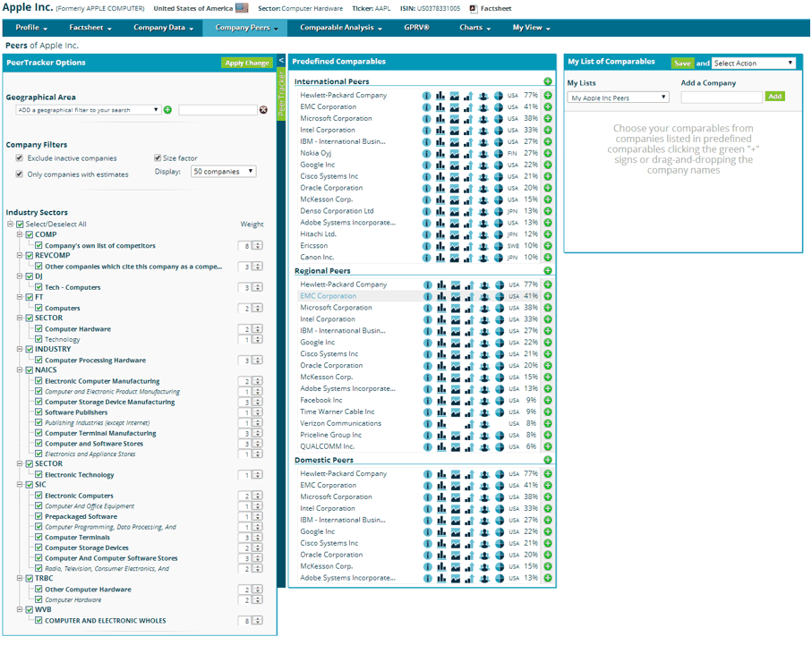Uncheck the Select/Deselect All checkbox
Image resolution: width=812 pixels, height=645 pixels.
(x=21, y=225)
